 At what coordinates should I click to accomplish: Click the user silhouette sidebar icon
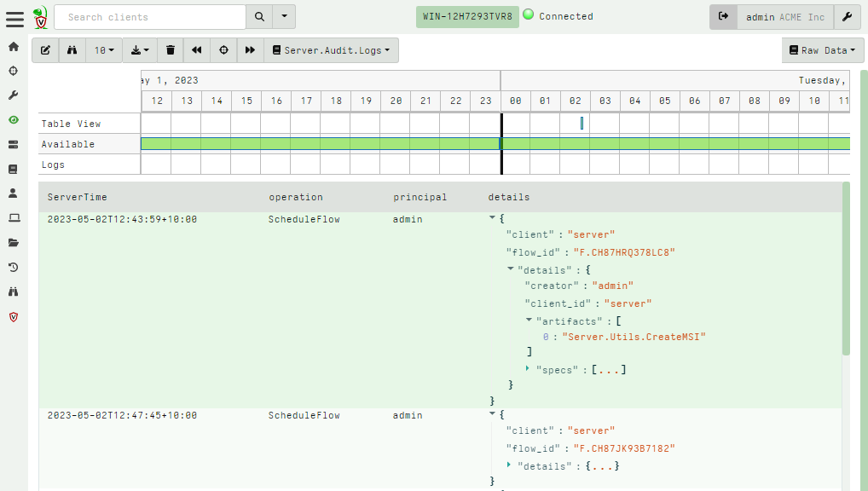[14, 194]
